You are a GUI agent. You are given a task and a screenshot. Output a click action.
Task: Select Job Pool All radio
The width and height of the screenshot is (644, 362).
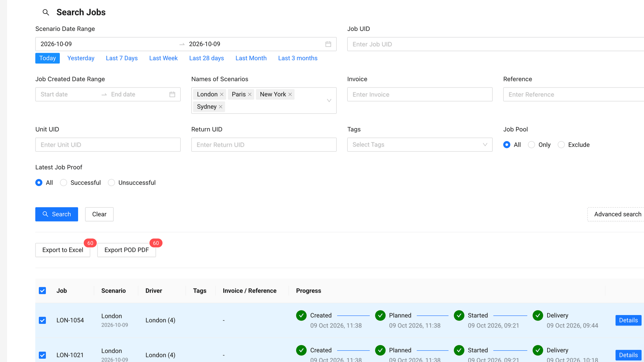507,145
